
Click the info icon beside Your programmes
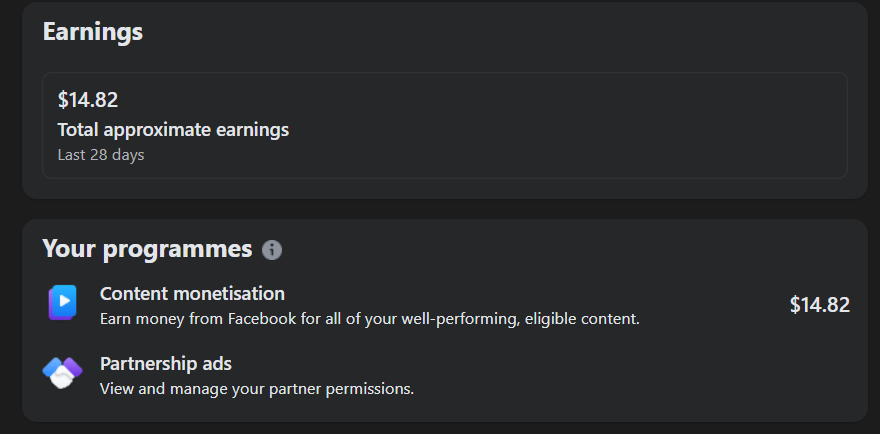[x=272, y=250]
